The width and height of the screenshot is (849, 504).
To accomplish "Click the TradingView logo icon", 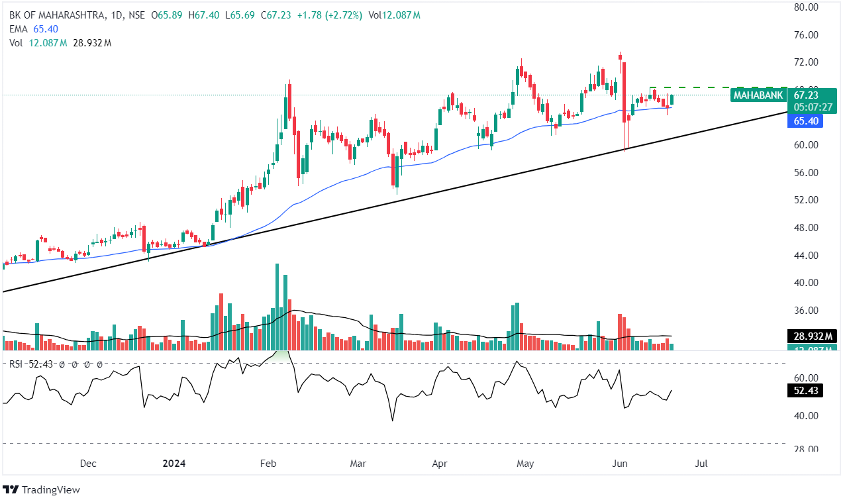I will (11, 490).
